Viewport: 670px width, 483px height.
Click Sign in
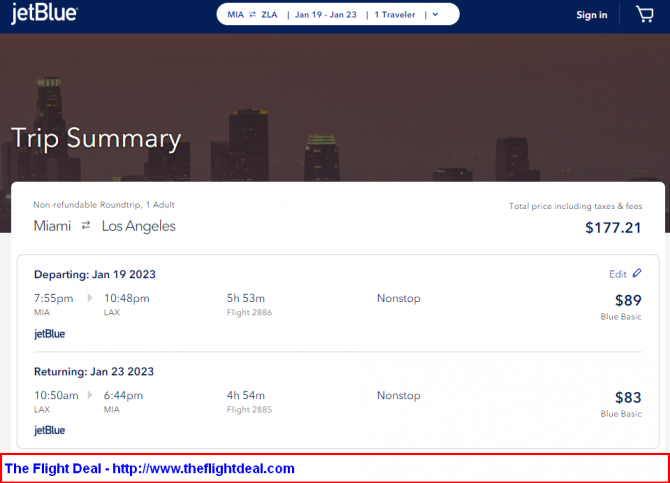[x=591, y=15]
